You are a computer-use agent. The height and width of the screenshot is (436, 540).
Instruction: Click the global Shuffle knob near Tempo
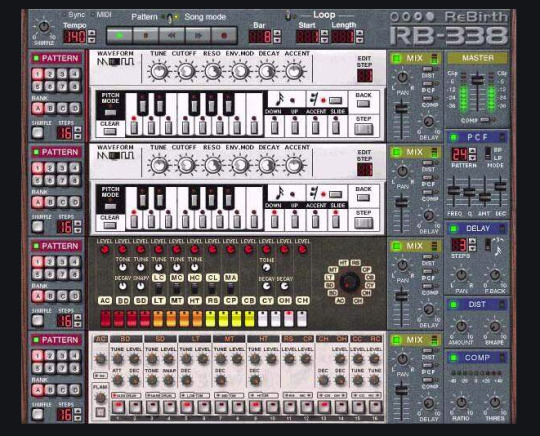pos(44,27)
